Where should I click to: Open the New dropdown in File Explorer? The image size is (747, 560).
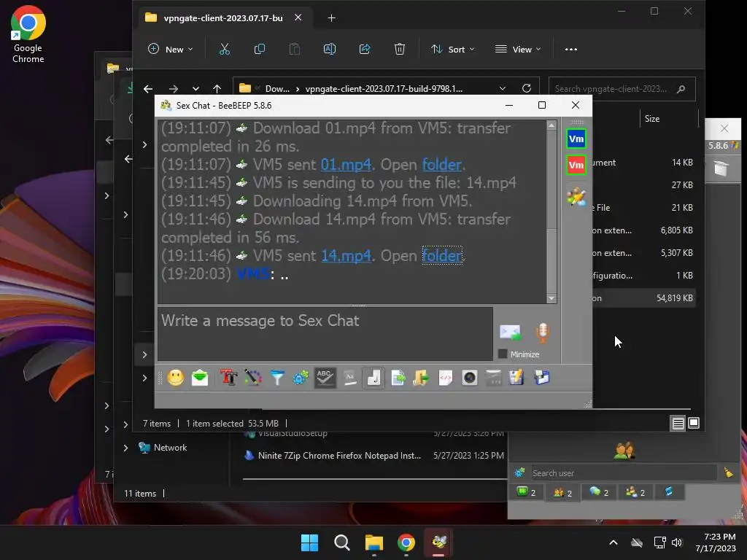coord(171,49)
